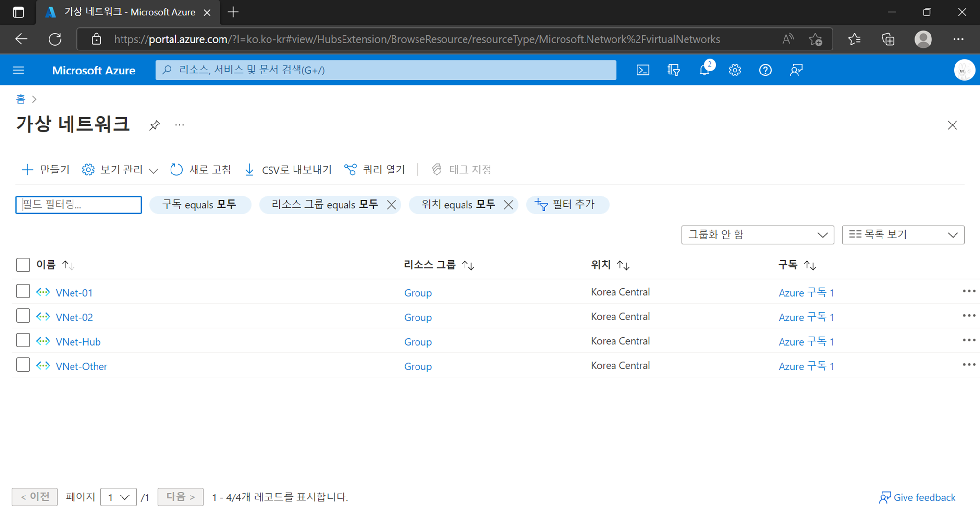The width and height of the screenshot is (980, 521).
Task: Pin the 가상 네트워크 page to dashboard
Action: coord(155,125)
